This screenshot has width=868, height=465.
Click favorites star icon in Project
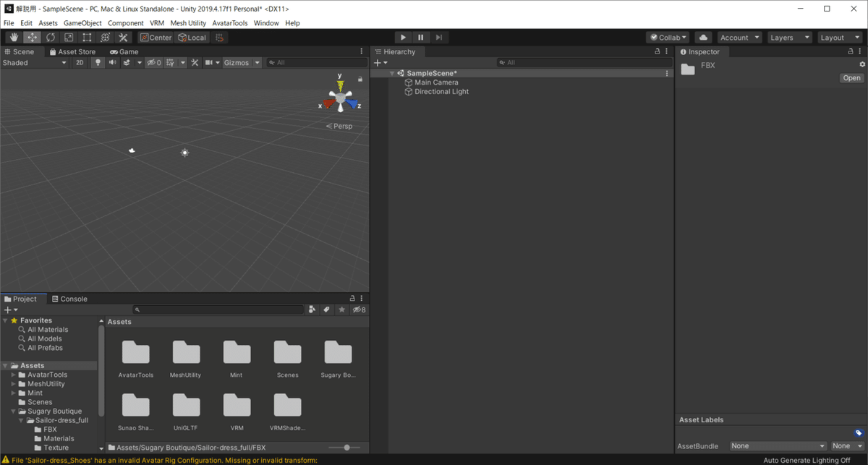pyautogui.click(x=341, y=310)
